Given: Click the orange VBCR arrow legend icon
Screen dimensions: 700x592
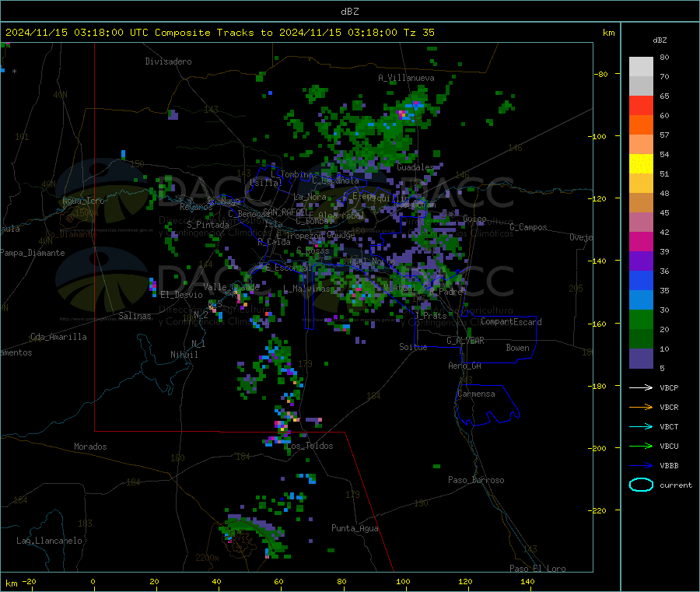Looking at the screenshot, I should 641,407.
